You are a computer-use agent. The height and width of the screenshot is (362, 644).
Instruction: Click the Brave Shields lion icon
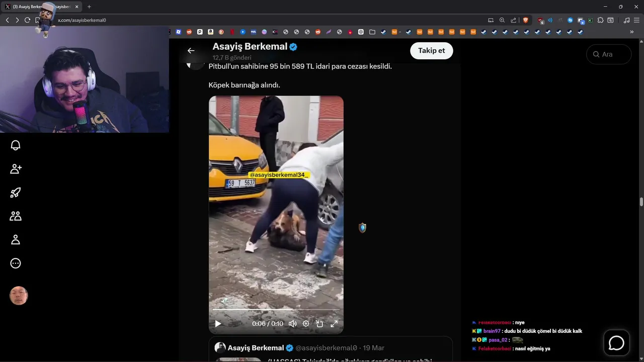click(x=526, y=20)
